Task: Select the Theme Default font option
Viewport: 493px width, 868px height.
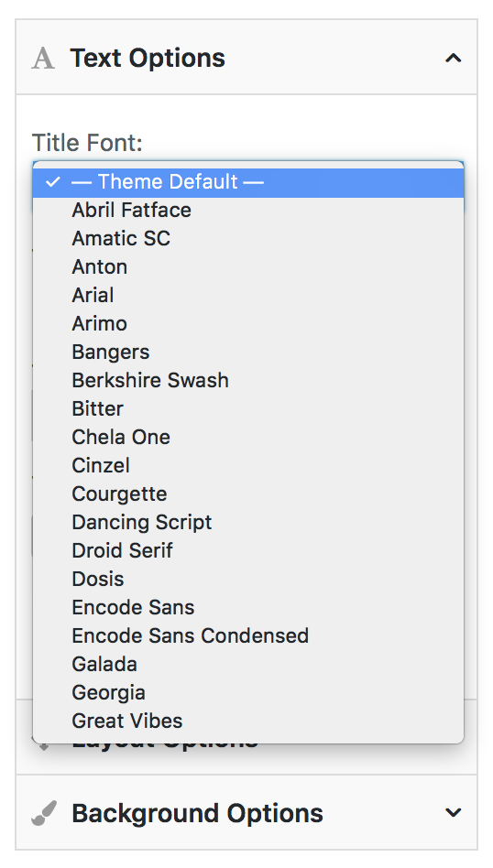Action: (x=248, y=181)
